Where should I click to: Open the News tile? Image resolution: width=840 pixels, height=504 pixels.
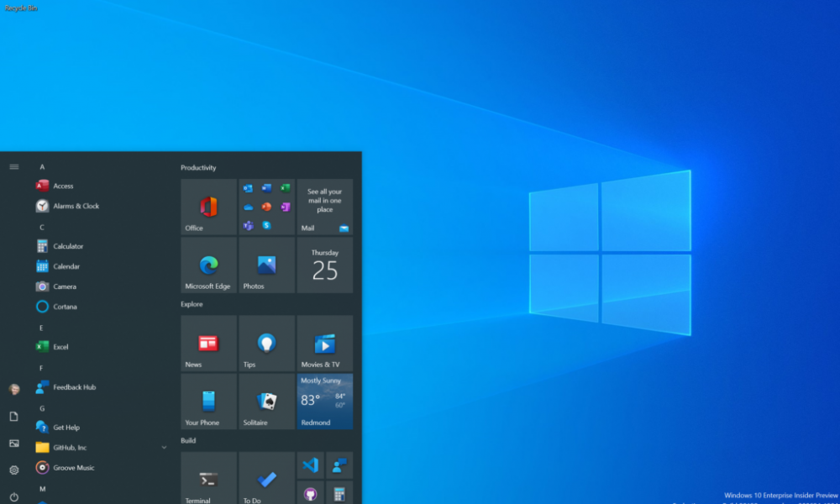[x=208, y=344]
